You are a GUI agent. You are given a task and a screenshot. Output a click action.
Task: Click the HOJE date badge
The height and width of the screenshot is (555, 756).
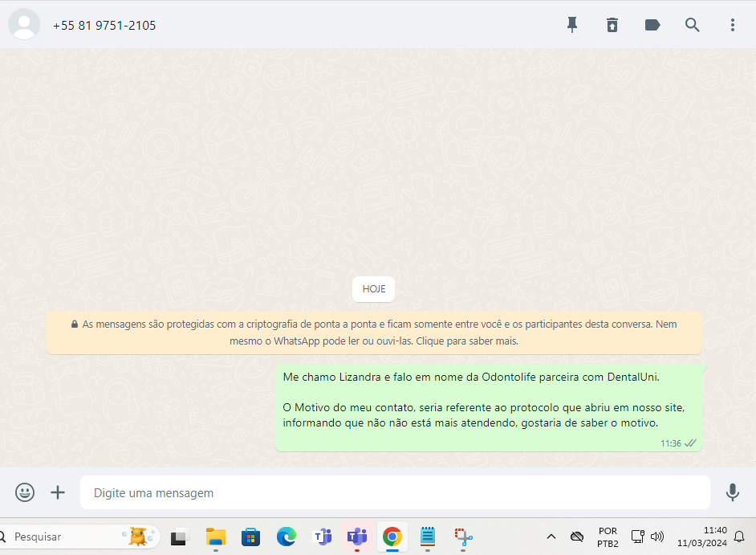coord(374,289)
